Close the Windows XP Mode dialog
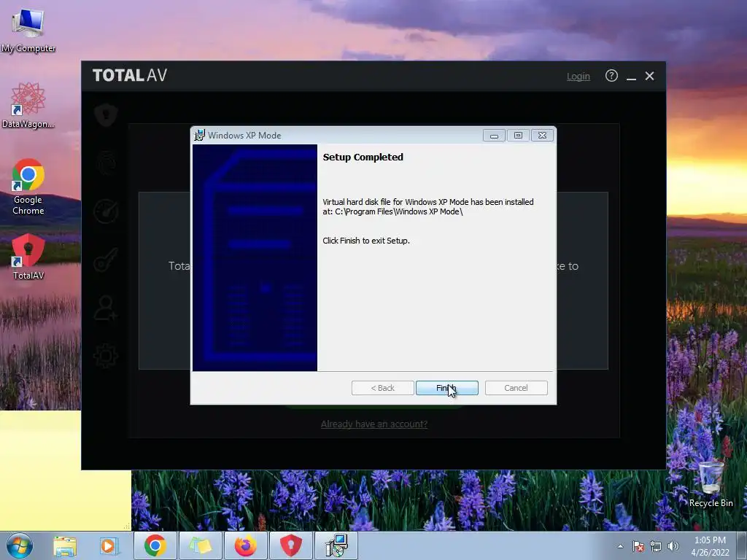The width and height of the screenshot is (747, 560). pyautogui.click(x=542, y=136)
